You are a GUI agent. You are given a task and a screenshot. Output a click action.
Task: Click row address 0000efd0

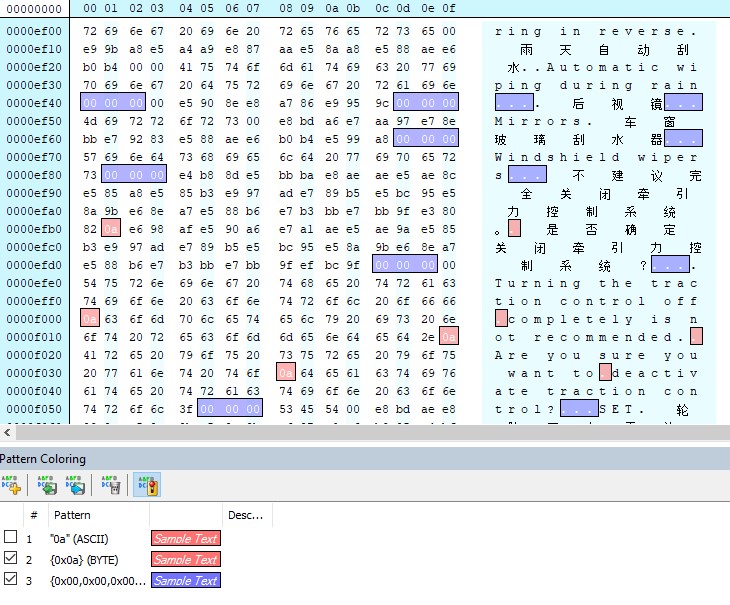pyautogui.click(x=34, y=265)
